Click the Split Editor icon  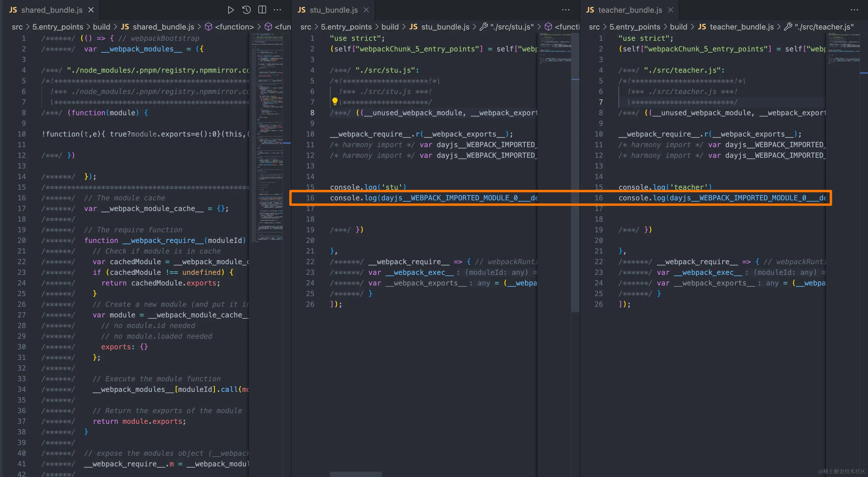(262, 10)
